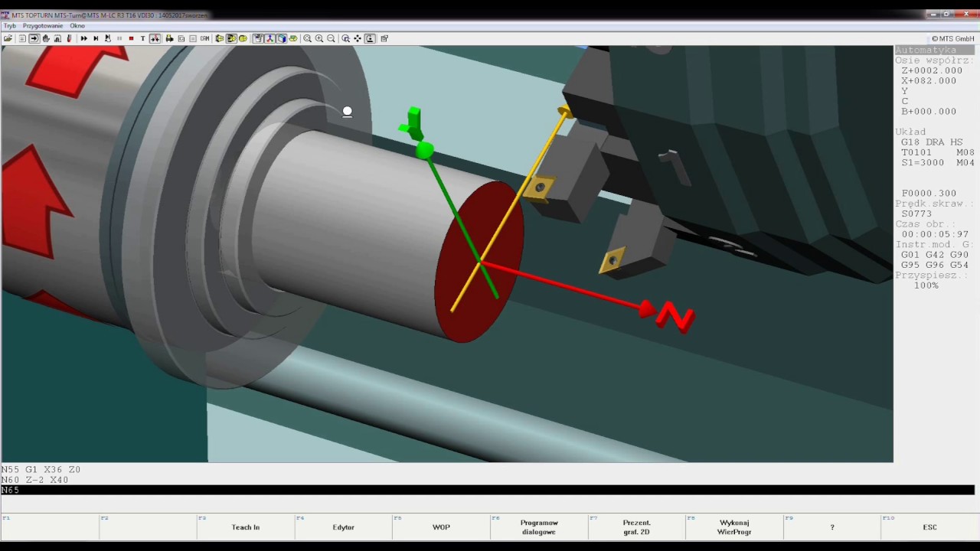
Task: Click the program line N60 Z-2 X40
Action: click(35, 480)
